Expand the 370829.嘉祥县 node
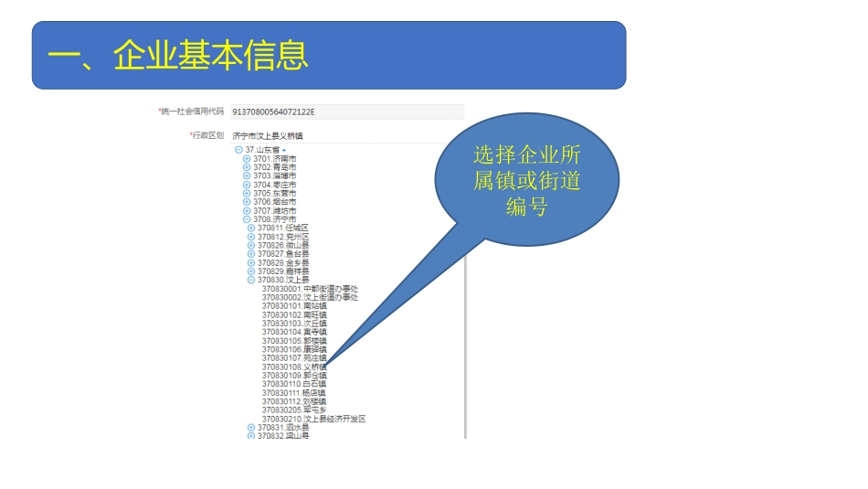 251,271
